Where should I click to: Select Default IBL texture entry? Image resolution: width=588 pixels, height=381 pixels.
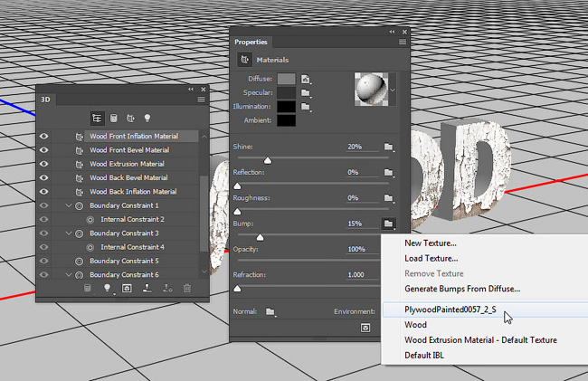[x=423, y=356]
